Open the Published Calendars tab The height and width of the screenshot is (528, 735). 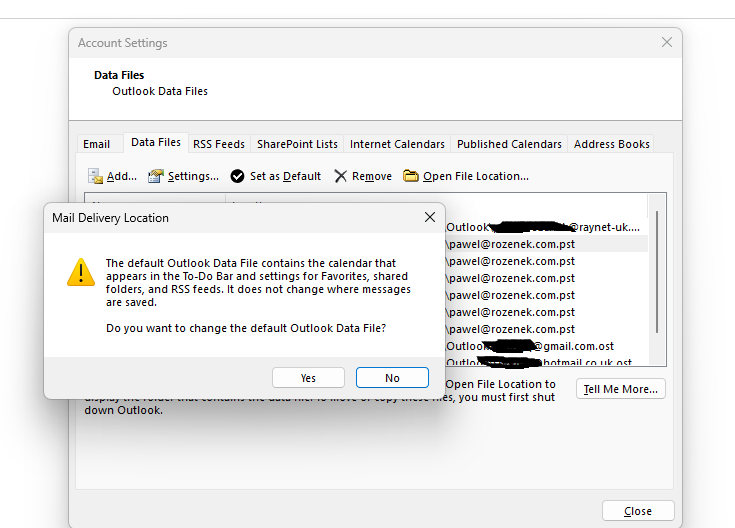(509, 144)
